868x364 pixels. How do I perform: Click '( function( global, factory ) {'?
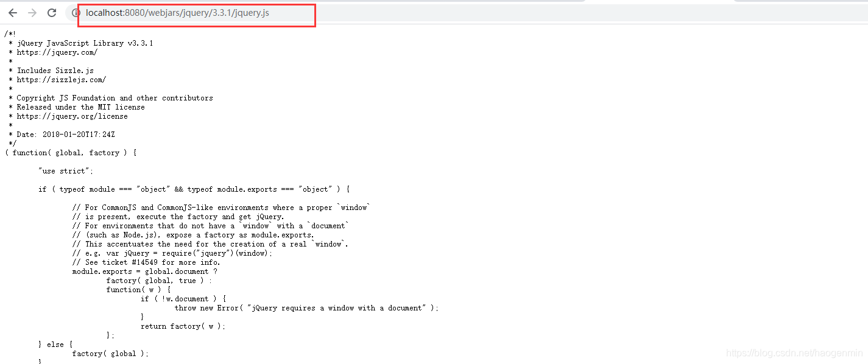70,153
